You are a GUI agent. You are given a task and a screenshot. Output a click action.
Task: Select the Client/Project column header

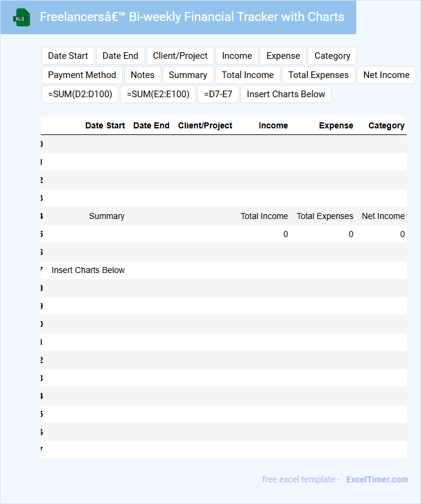(205, 125)
